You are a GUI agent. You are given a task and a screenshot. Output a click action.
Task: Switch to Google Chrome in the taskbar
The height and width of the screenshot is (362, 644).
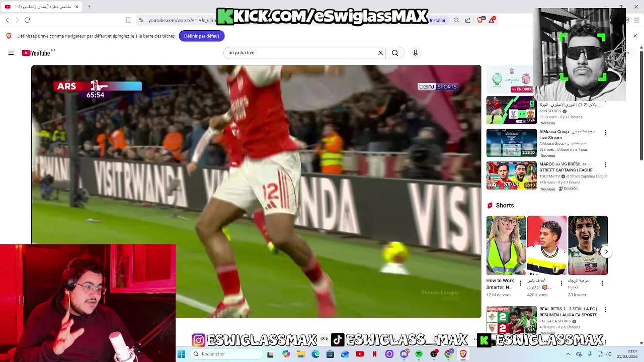pyautogui.click(x=448, y=354)
